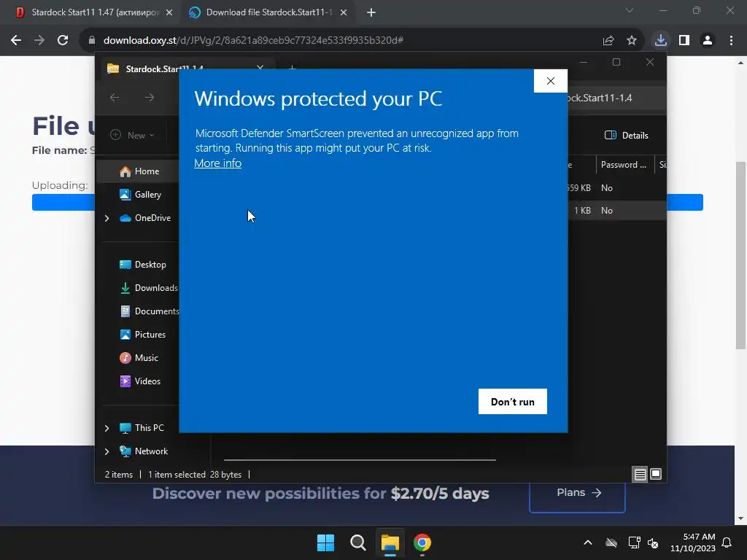Screen dimensions: 747x560
Task: Click the uploading progress bar
Action: pyautogui.click(x=368, y=203)
